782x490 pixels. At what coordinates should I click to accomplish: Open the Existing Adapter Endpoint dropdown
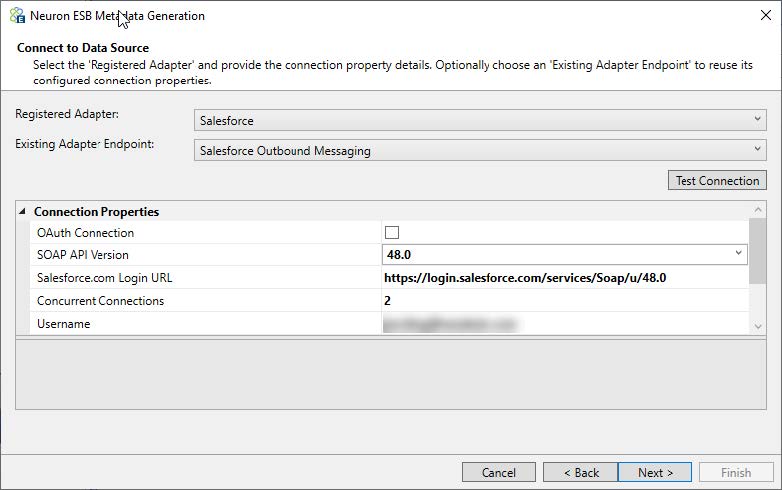(480, 150)
